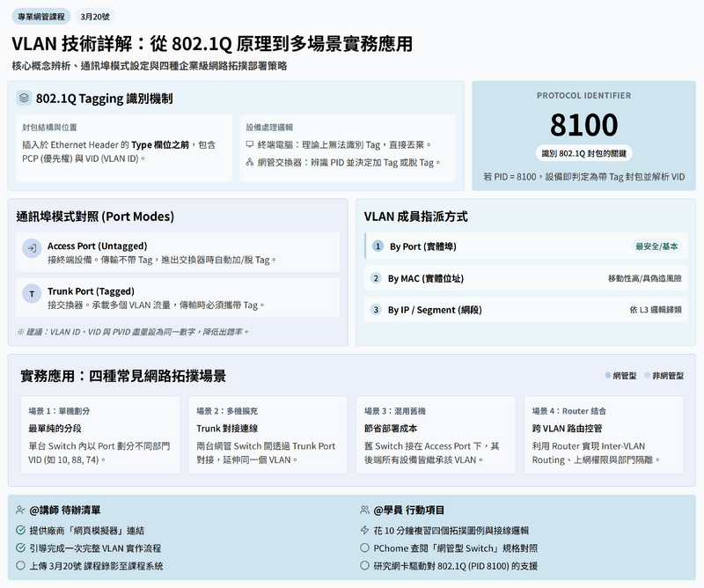
Task: Uncheck the 提供廠商 網頁模擬器 連結 task
Action: click(x=21, y=531)
